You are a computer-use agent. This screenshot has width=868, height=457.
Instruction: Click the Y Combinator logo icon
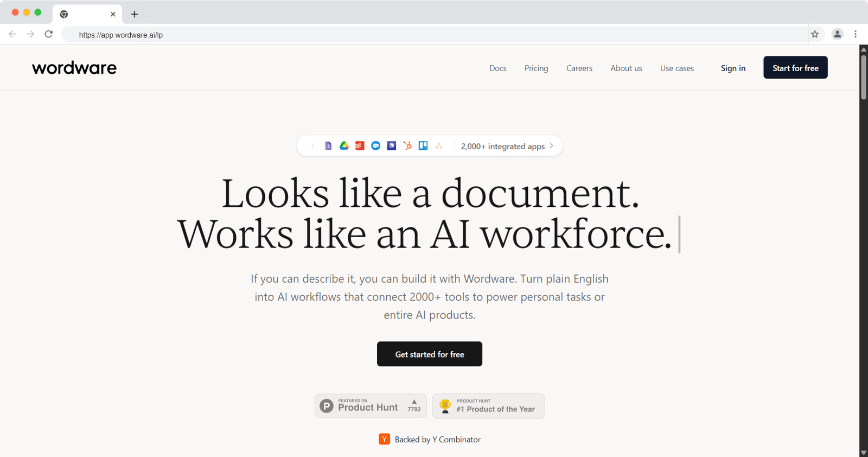tap(384, 439)
